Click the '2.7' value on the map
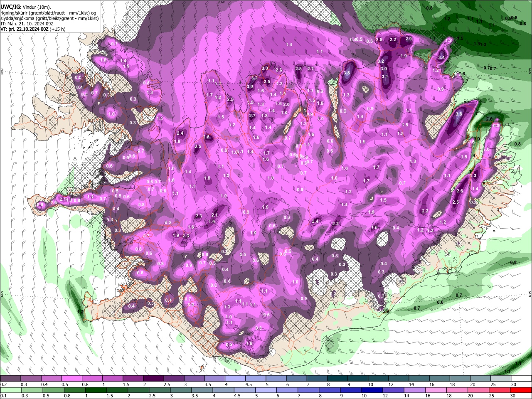 [252, 116]
